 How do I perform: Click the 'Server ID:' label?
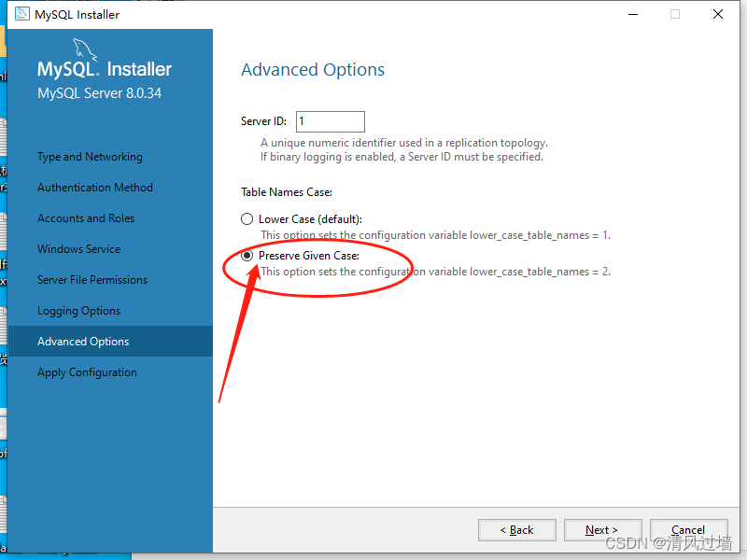coord(263,121)
